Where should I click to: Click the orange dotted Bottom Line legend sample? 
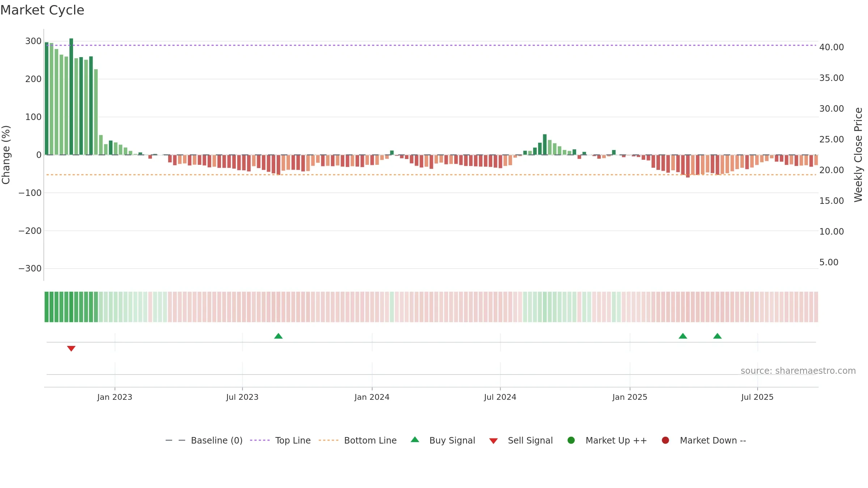pos(328,440)
